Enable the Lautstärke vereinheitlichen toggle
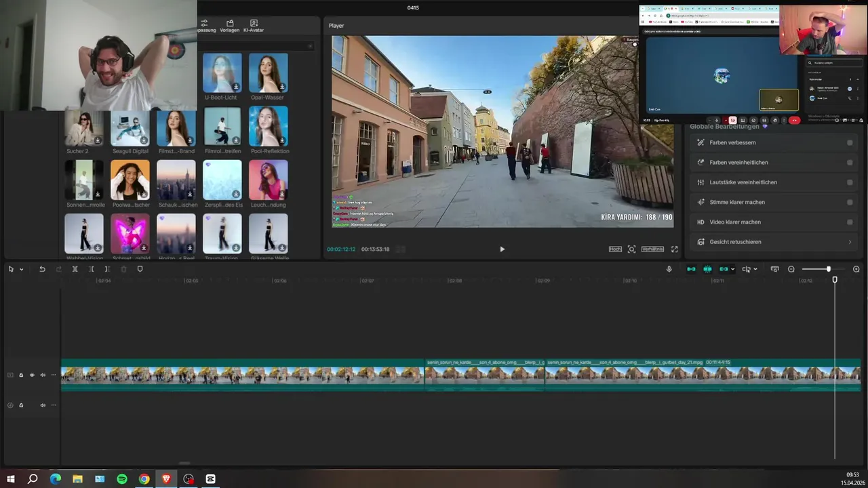 click(x=850, y=182)
